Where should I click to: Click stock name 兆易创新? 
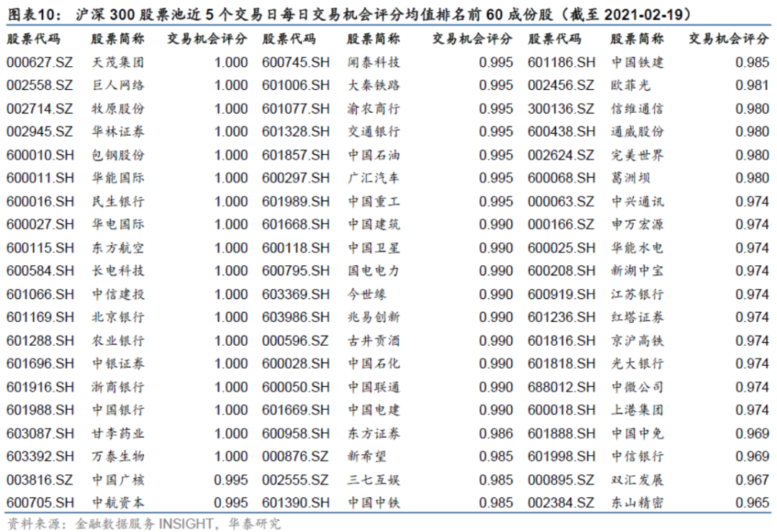373,317
